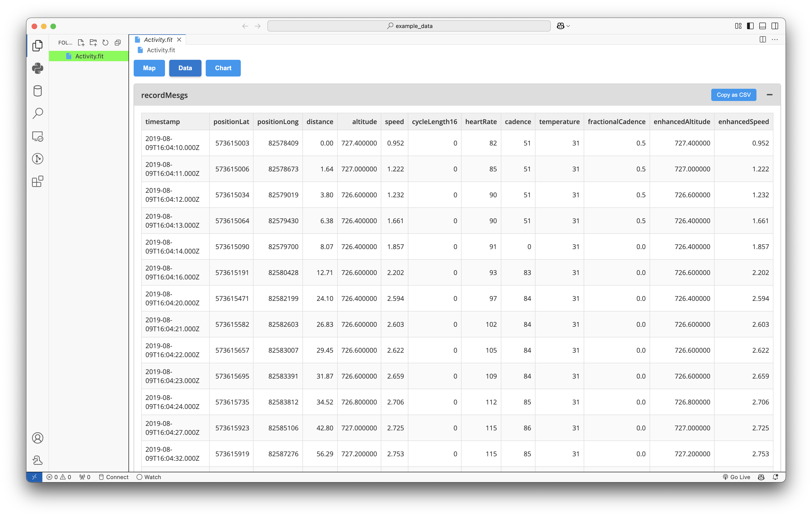The width and height of the screenshot is (812, 517).
Task: Open the remote window indicator
Action: [x=34, y=477]
